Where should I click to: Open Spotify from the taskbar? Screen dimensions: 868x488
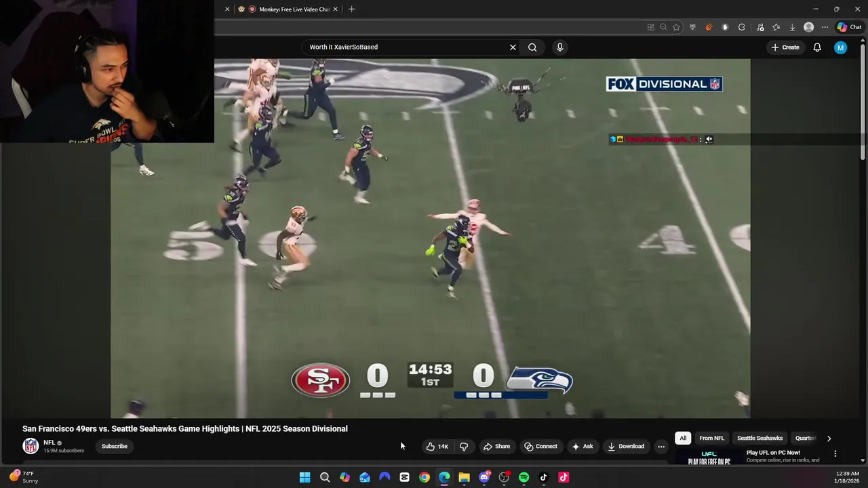click(524, 477)
